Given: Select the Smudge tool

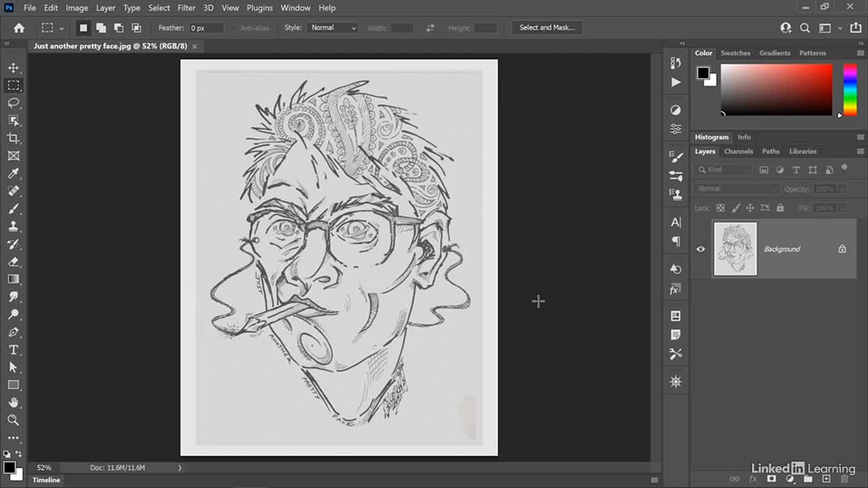Looking at the screenshot, I should tap(14, 297).
